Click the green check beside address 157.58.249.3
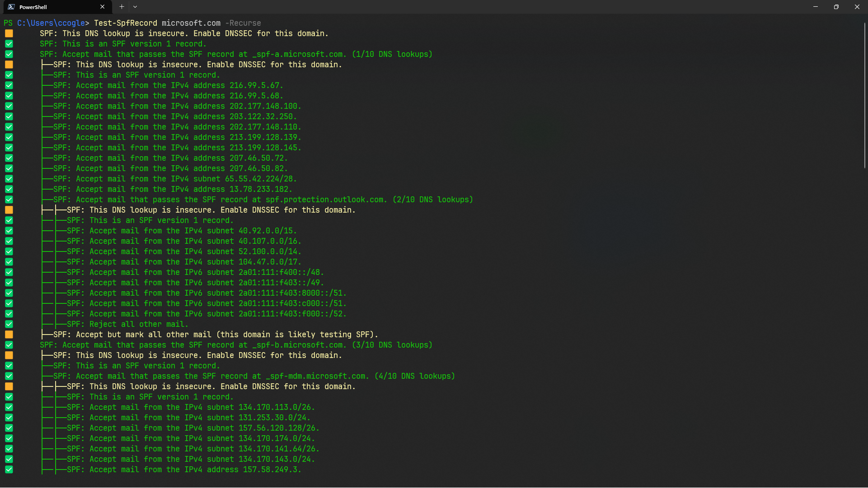The image size is (868, 488). 9,469
